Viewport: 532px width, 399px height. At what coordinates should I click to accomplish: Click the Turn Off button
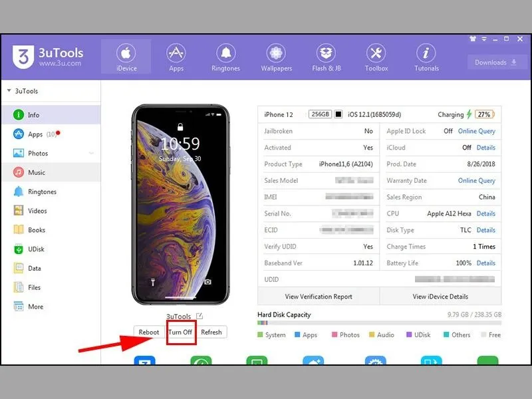pos(180,332)
